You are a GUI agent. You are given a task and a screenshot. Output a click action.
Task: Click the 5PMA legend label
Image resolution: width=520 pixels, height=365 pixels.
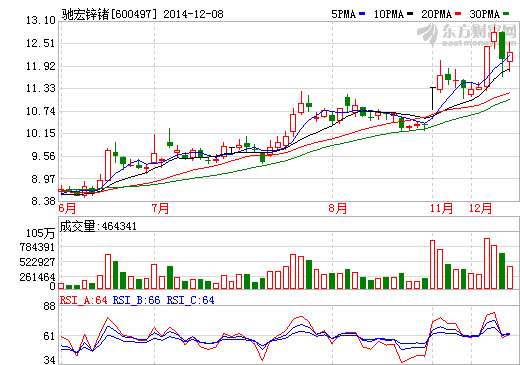343,14
